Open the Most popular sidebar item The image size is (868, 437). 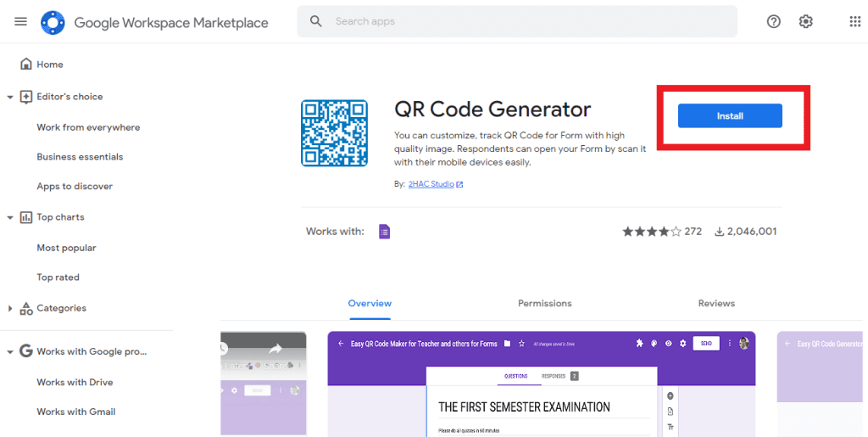point(66,248)
